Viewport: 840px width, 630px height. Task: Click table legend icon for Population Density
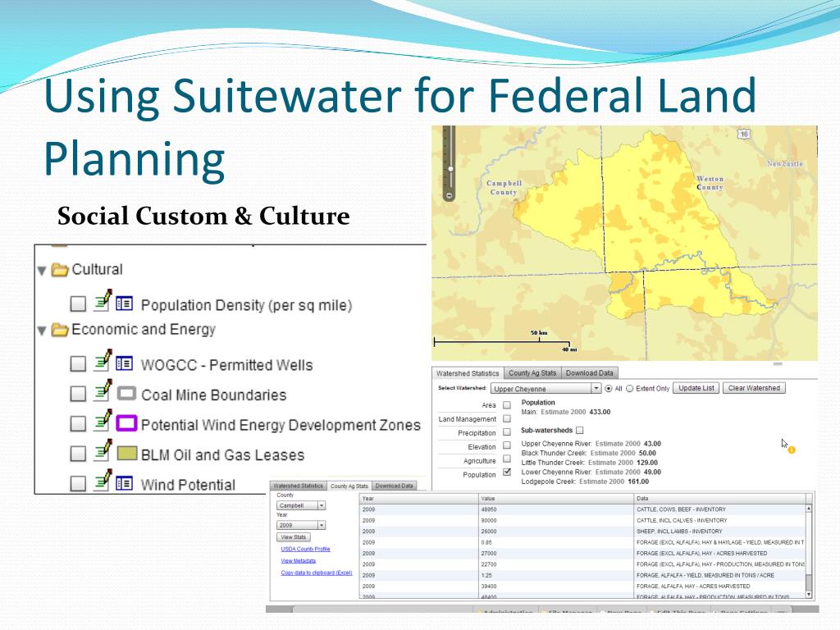pyautogui.click(x=125, y=304)
